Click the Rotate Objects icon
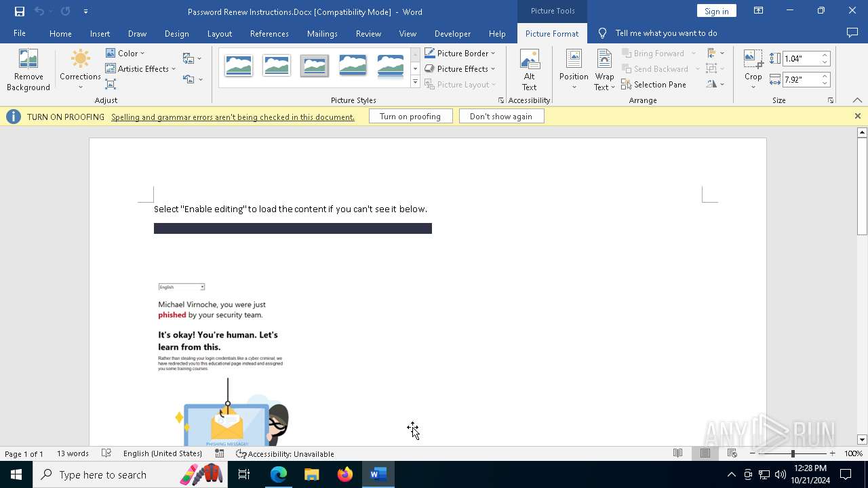 click(x=715, y=84)
